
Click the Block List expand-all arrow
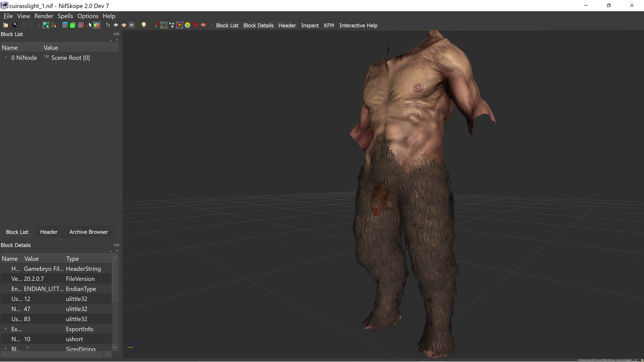coord(111,40)
